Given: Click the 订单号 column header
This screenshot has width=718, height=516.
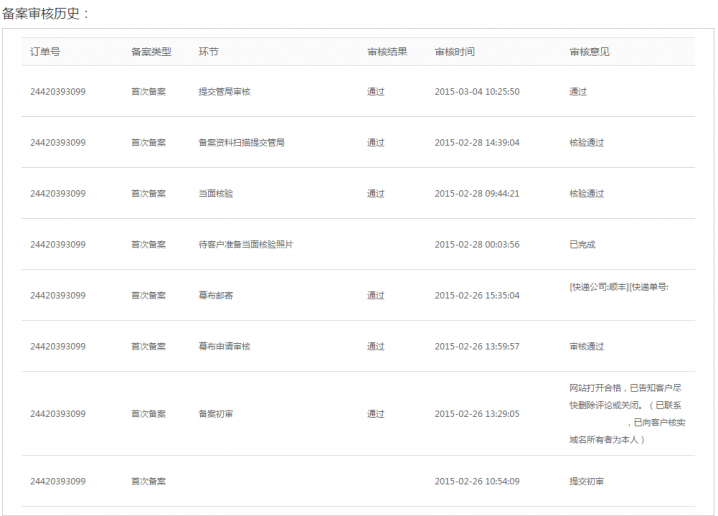Looking at the screenshot, I should coord(45,52).
